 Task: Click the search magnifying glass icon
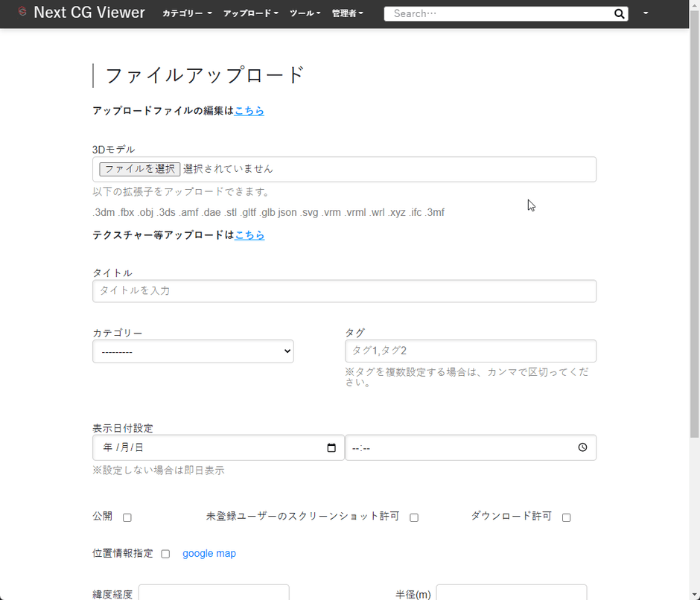pos(619,13)
